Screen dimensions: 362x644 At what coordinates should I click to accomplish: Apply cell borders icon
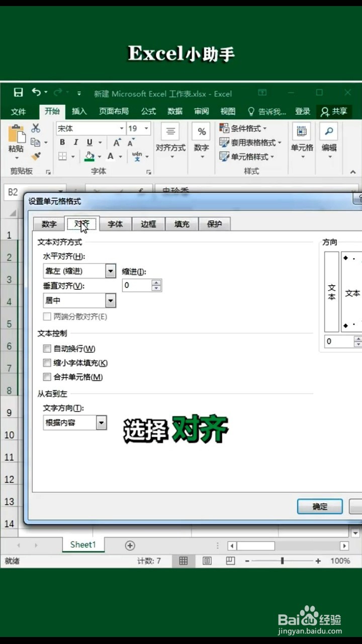pyautogui.click(x=62, y=156)
